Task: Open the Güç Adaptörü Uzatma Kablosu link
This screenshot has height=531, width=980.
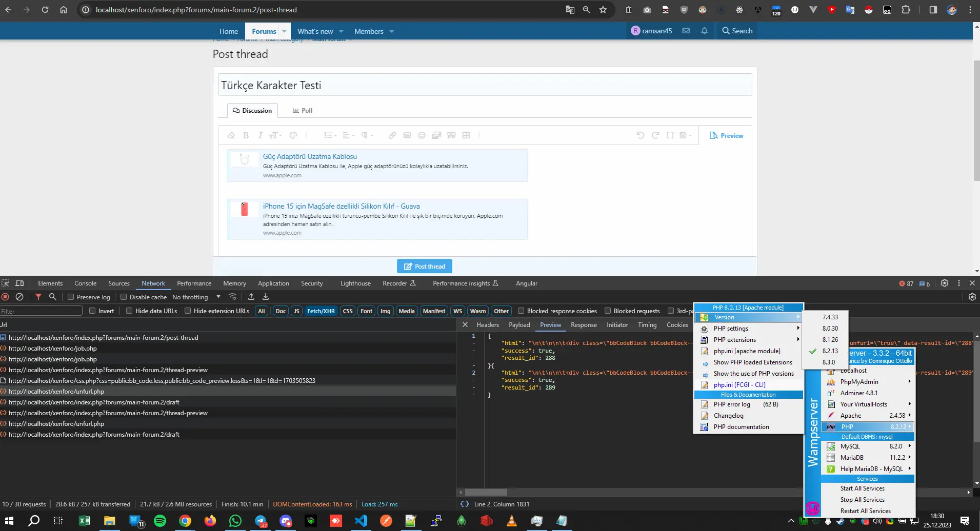Action: [x=310, y=156]
